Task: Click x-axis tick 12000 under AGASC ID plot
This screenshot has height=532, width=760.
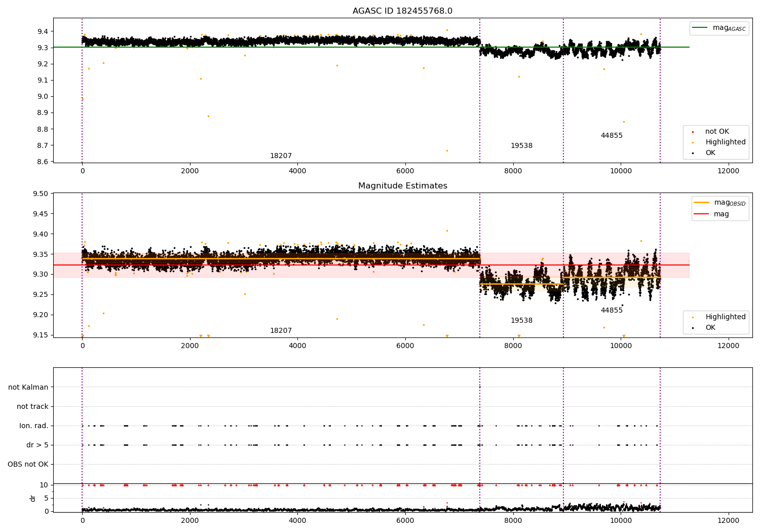Action: pos(729,171)
